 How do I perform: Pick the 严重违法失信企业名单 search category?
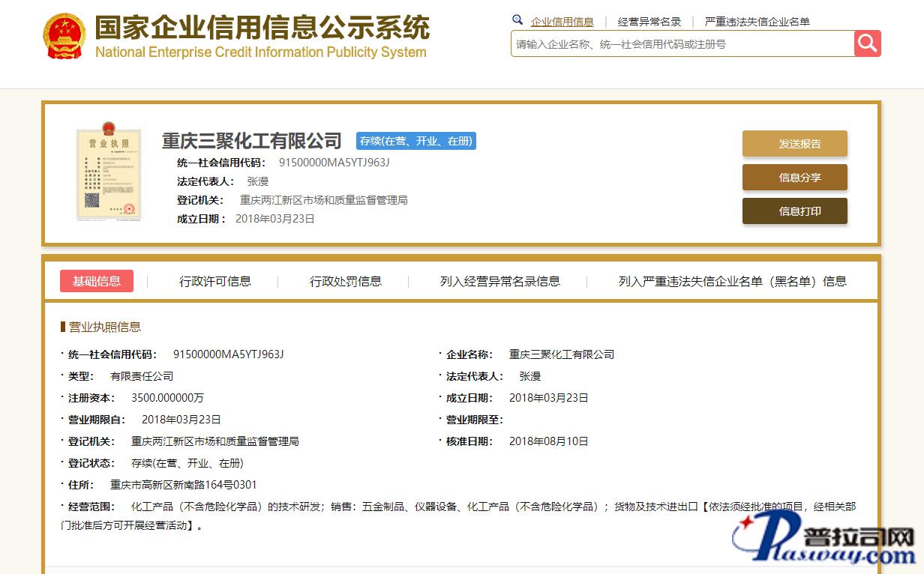point(757,22)
